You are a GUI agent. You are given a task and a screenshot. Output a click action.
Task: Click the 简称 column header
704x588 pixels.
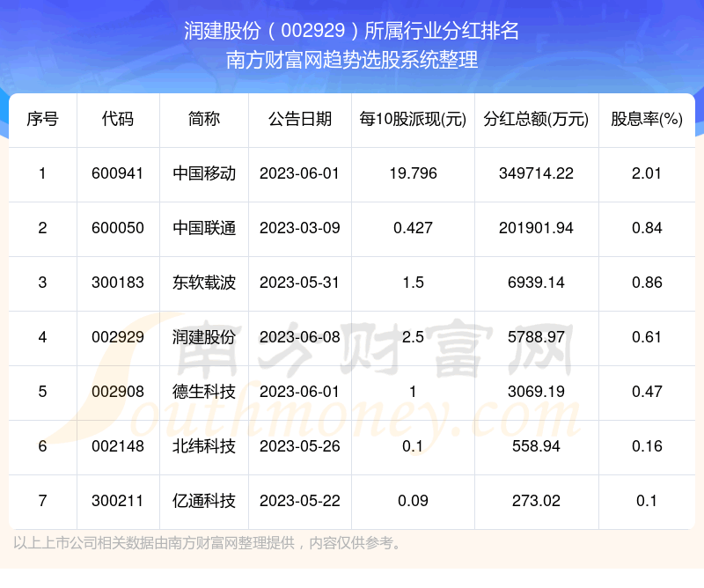point(204,119)
